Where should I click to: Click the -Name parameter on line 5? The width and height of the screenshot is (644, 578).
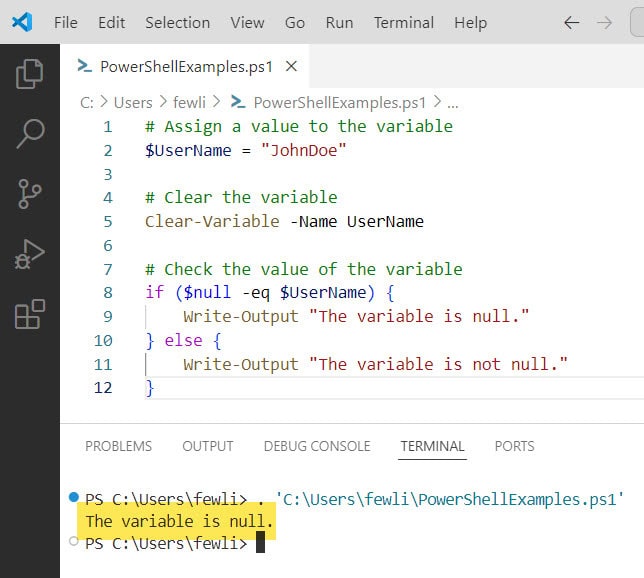click(x=313, y=222)
